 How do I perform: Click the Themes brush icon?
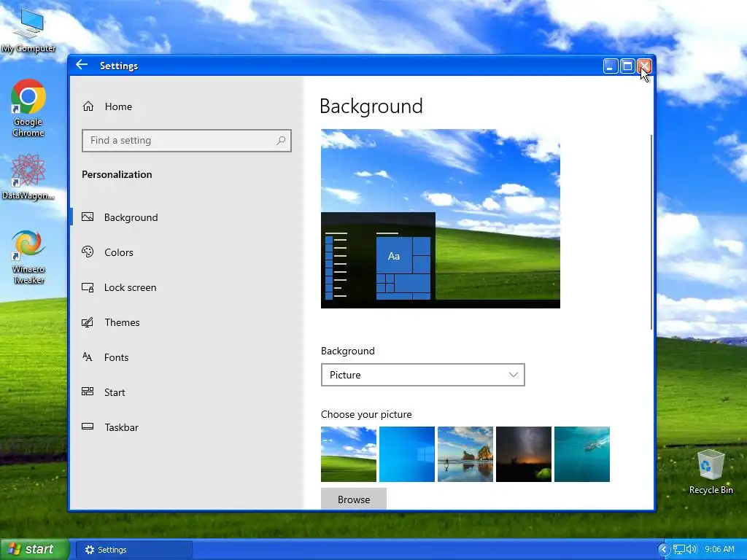click(x=88, y=322)
